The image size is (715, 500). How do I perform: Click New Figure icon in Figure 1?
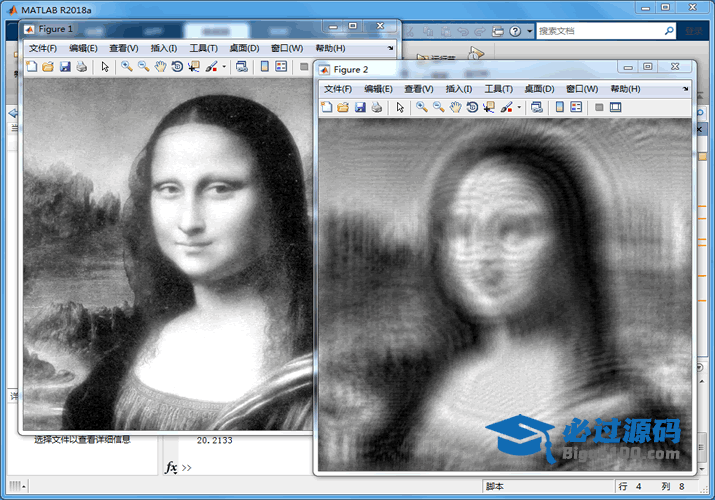point(32,67)
